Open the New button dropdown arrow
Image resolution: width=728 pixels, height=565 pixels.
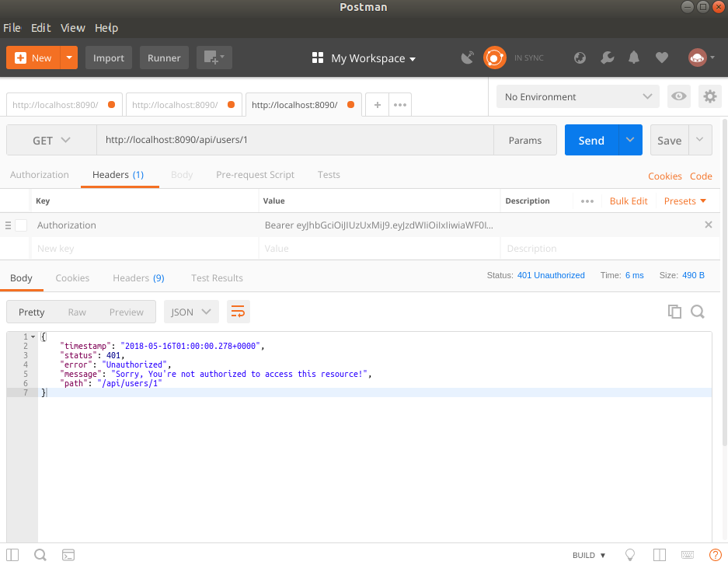pyautogui.click(x=69, y=58)
